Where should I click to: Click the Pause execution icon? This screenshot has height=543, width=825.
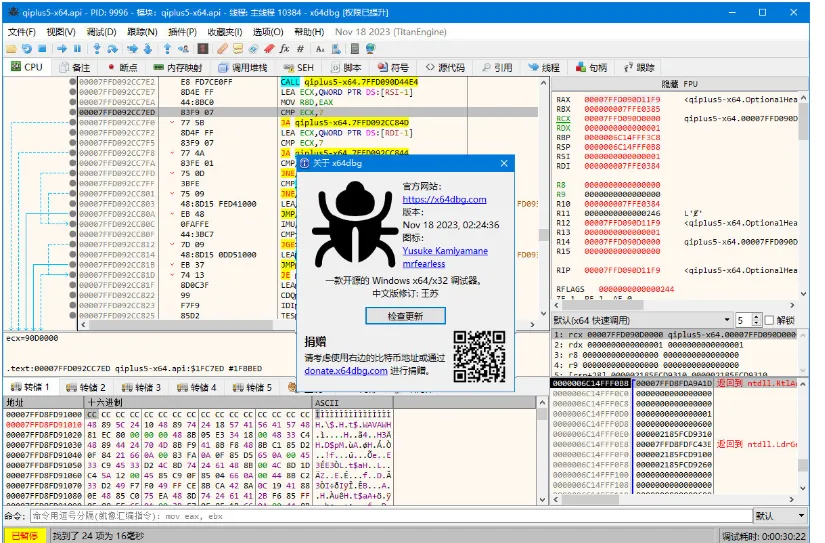click(77, 49)
